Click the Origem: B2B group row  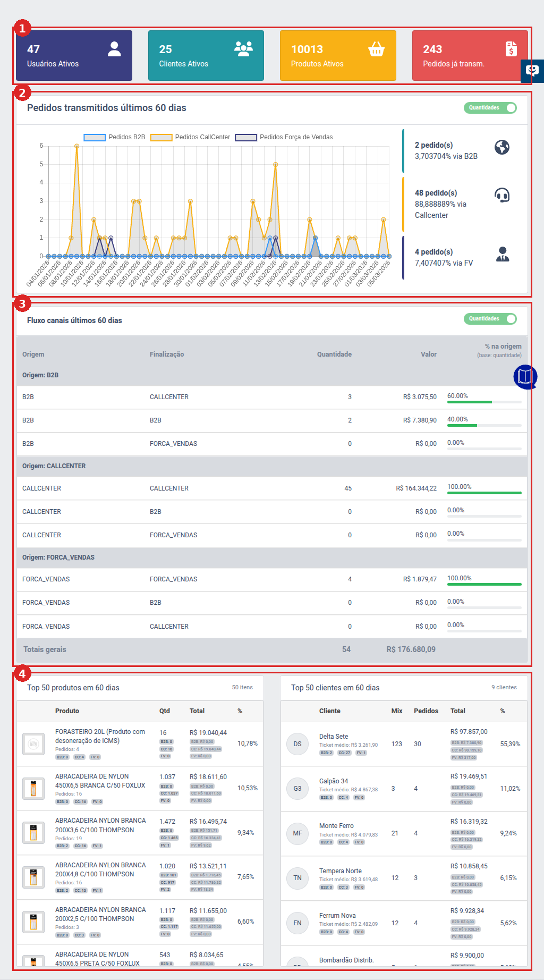[272, 375]
